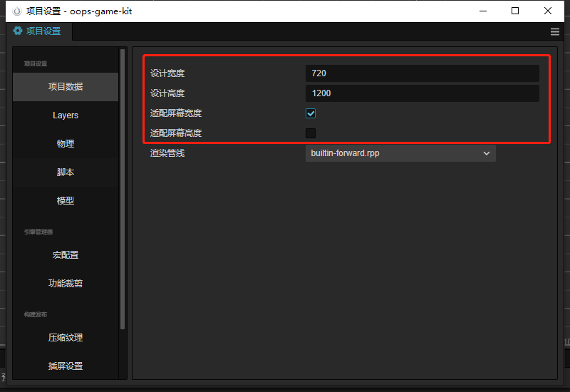
Task: Close the 项目设置 window
Action: click(x=548, y=11)
